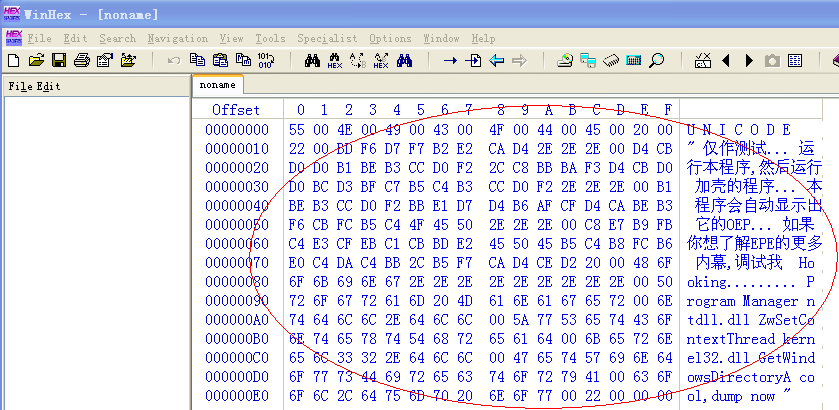
Task: Print the data with the printer icon
Action: pos(82,60)
